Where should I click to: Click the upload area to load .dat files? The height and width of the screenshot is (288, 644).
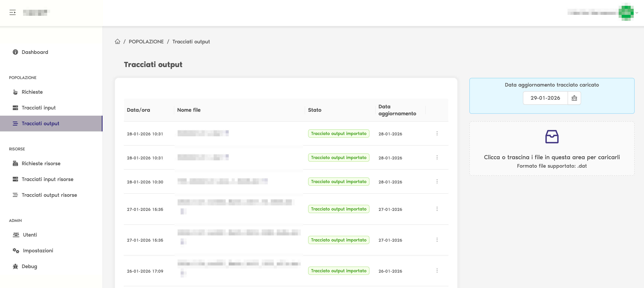552,149
